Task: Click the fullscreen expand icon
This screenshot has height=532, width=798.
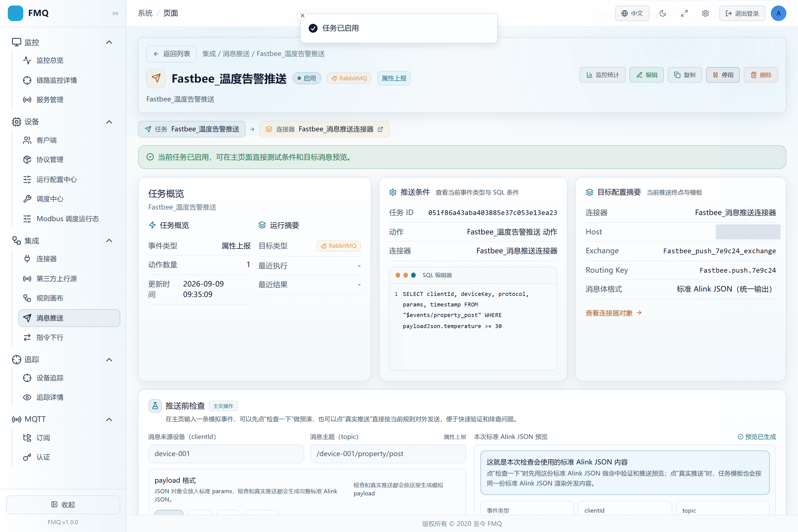Action: (684, 13)
